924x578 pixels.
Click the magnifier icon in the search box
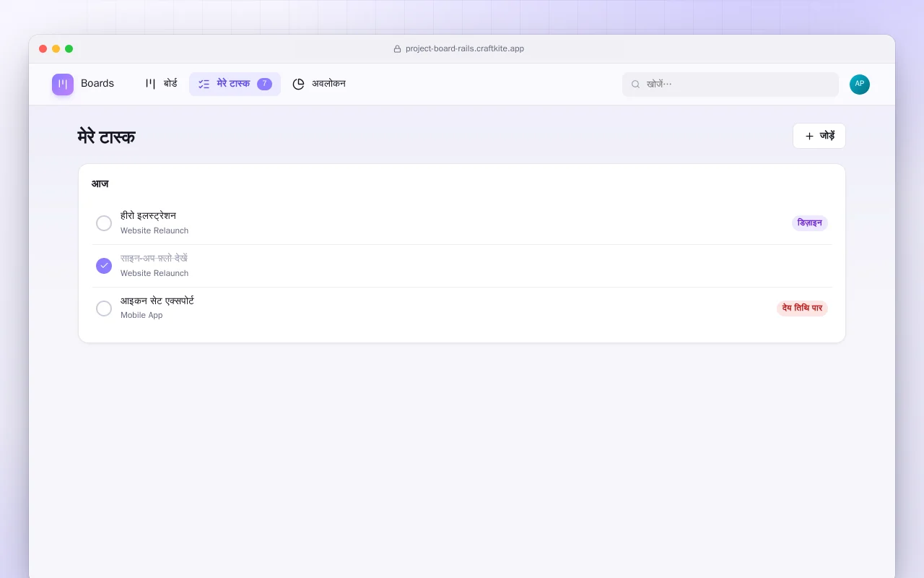(x=636, y=85)
